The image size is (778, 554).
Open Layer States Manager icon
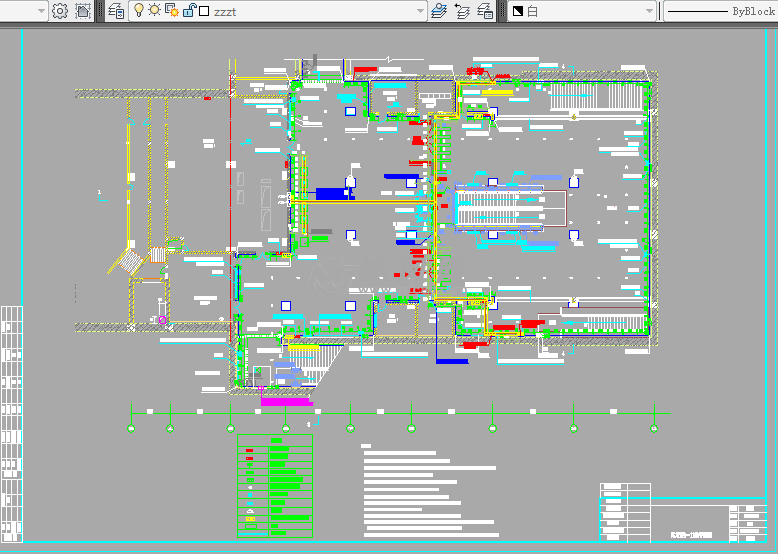click(485, 11)
